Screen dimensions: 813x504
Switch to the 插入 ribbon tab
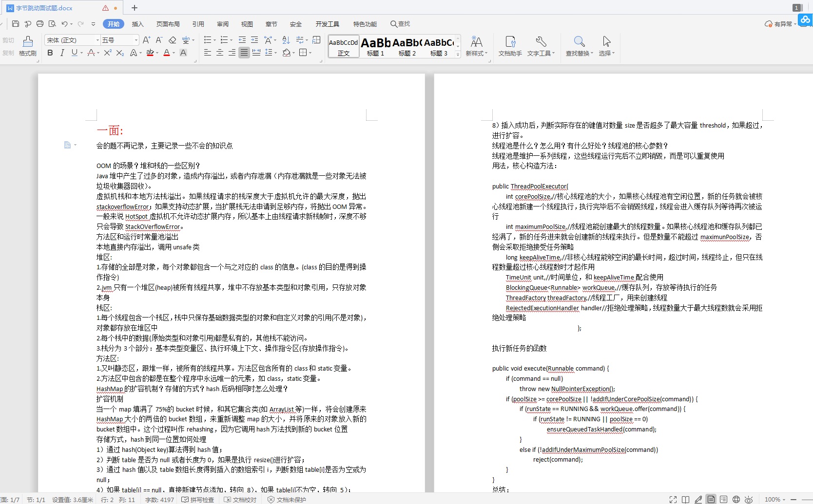(x=137, y=23)
